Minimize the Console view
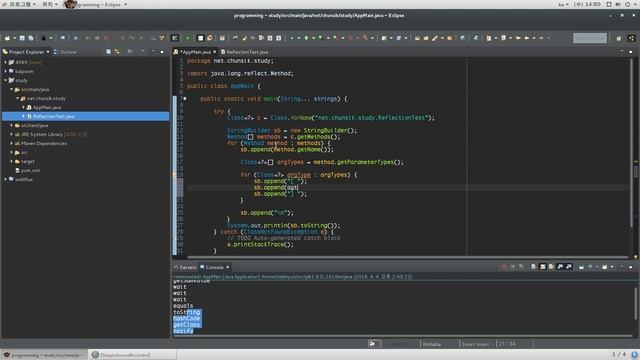The image size is (640, 360). [622, 267]
